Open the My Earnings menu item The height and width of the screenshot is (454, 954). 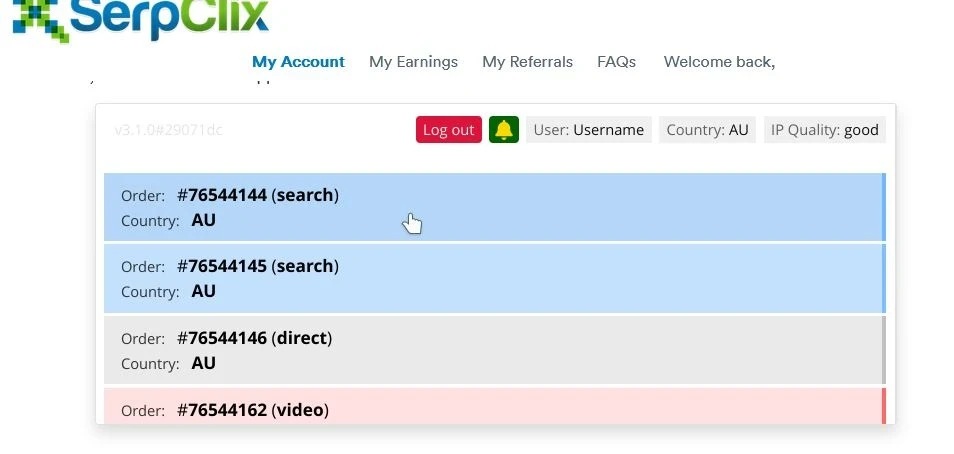(x=413, y=62)
